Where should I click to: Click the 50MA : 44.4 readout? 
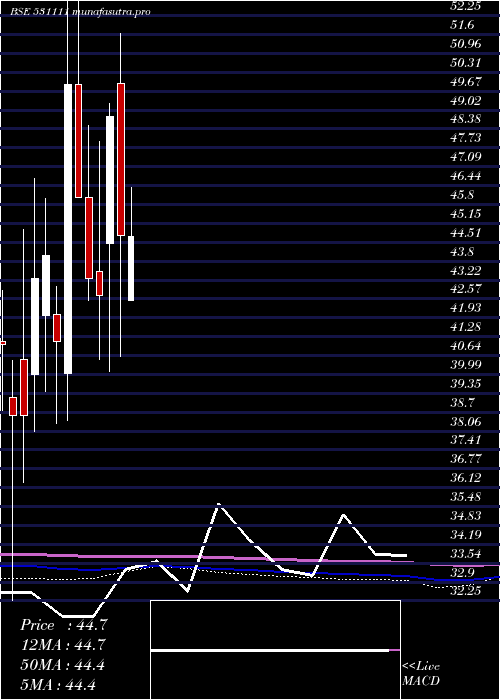point(62,665)
